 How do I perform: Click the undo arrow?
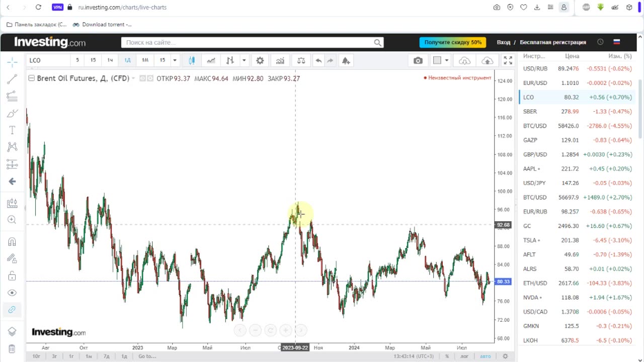(318, 60)
